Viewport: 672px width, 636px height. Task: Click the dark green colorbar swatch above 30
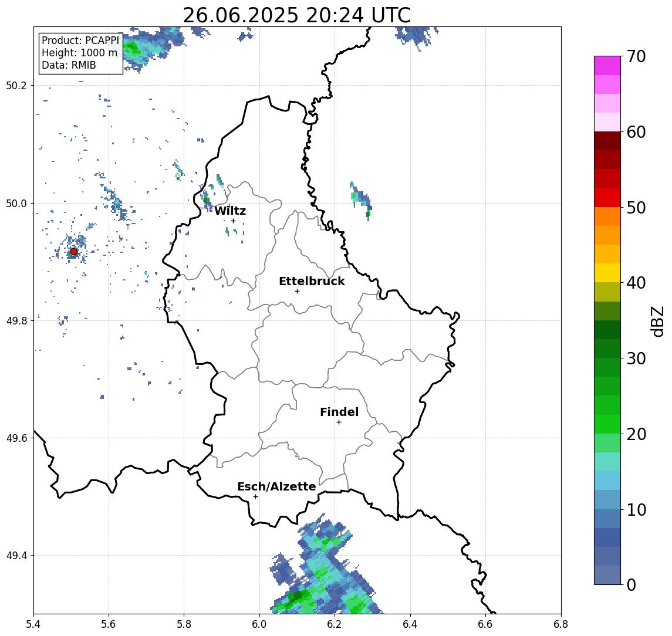point(607,349)
